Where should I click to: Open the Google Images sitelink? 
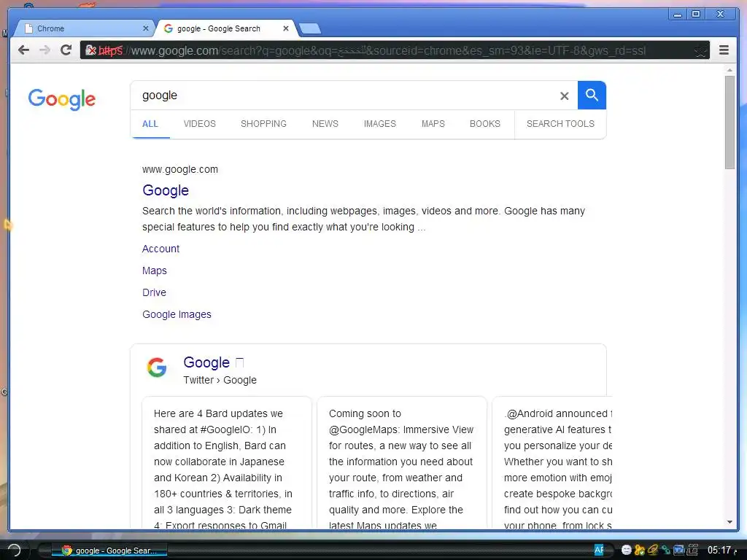(177, 314)
